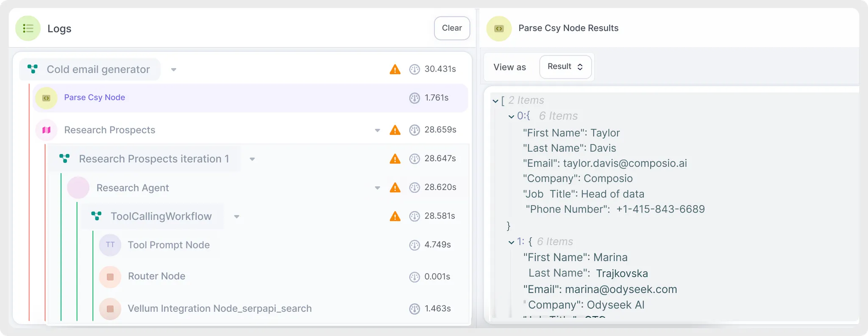
Task: Click the phone number +1-415-843-6689
Action: [x=660, y=209]
